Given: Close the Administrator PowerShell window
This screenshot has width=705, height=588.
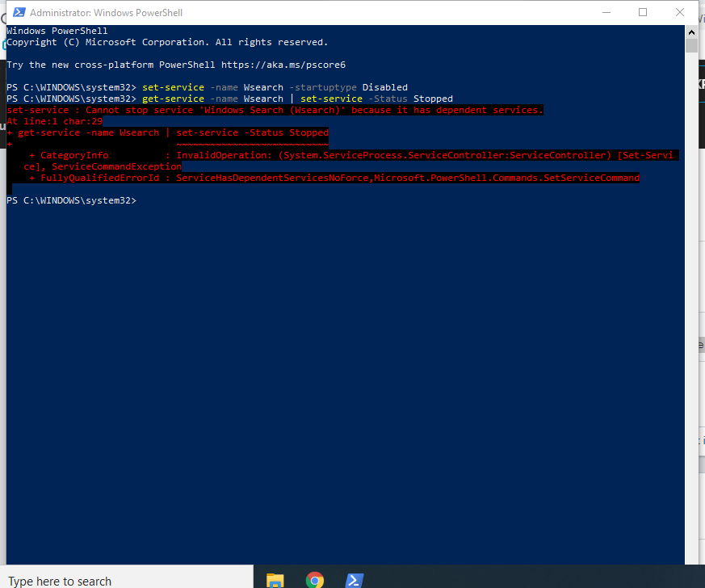Looking at the screenshot, I should pos(679,13).
